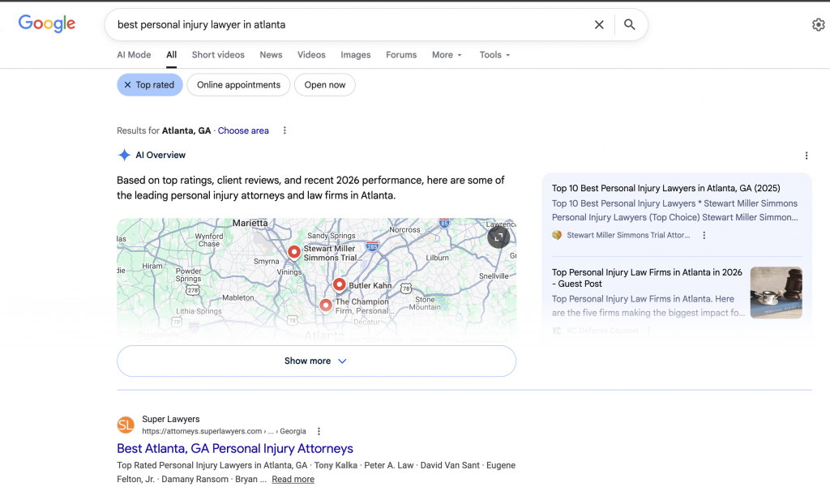This screenshot has width=830, height=504.
Task: Select the All results tab
Action: [x=172, y=55]
